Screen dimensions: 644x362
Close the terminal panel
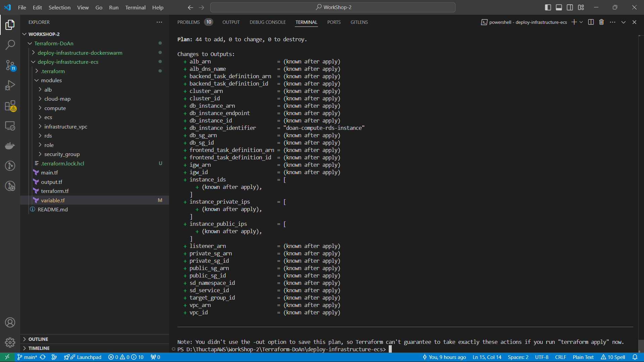coord(634,22)
